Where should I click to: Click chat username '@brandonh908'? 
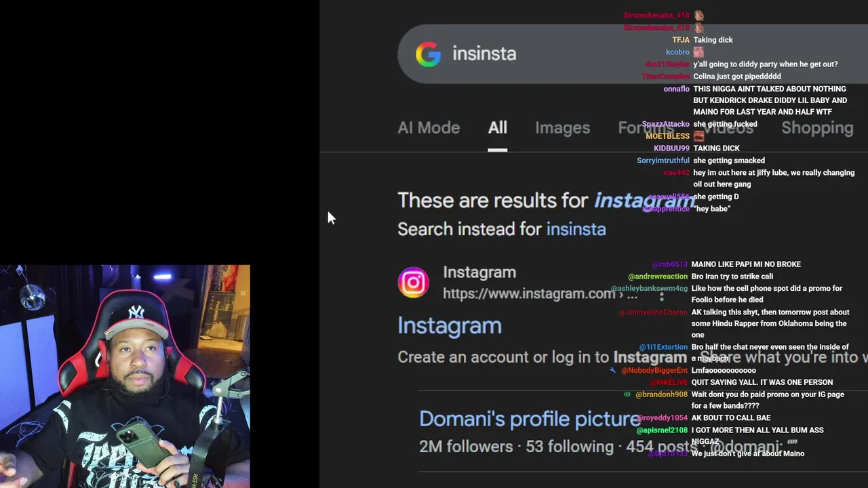pos(661,394)
